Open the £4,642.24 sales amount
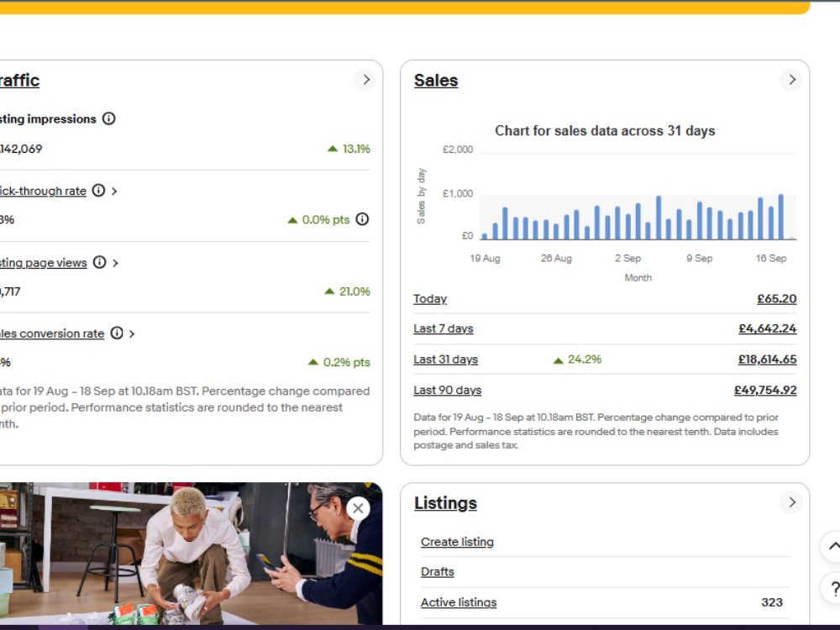The height and width of the screenshot is (630, 840). pyautogui.click(x=768, y=328)
